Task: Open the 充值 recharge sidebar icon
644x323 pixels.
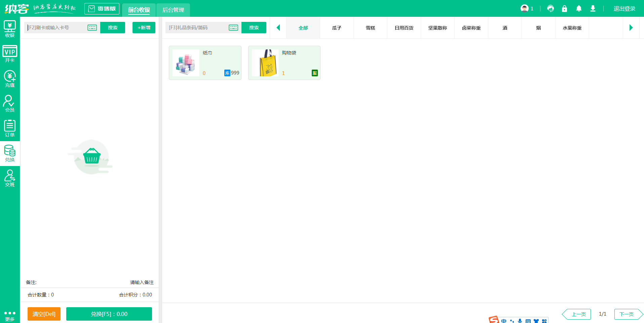Action: pyautogui.click(x=10, y=79)
